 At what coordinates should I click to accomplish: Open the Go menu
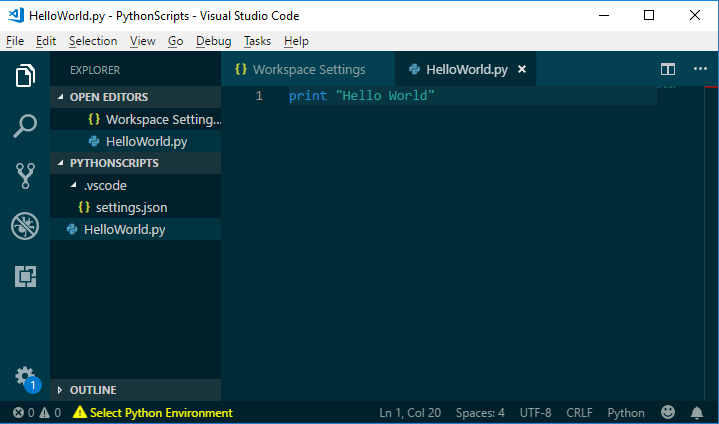[x=176, y=41]
